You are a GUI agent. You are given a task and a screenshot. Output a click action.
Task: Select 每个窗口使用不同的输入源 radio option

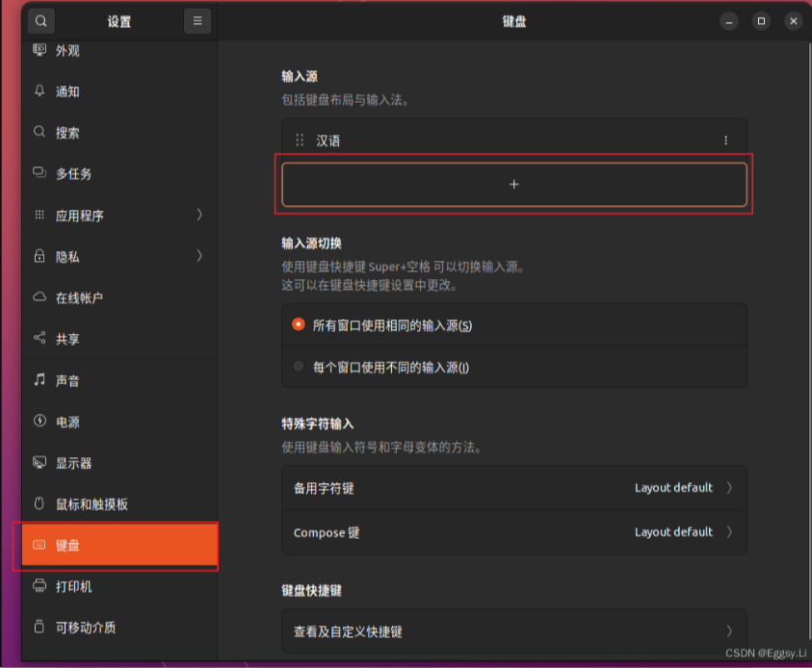[299, 367]
